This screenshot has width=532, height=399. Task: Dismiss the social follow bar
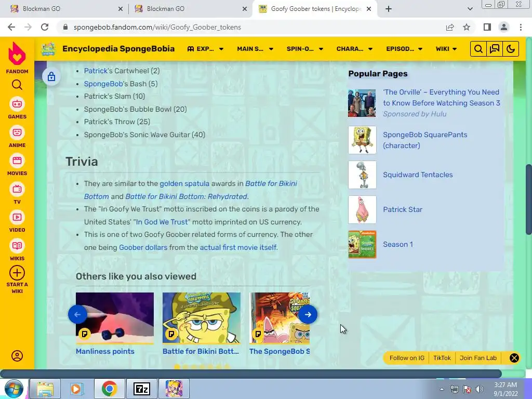[x=514, y=358]
